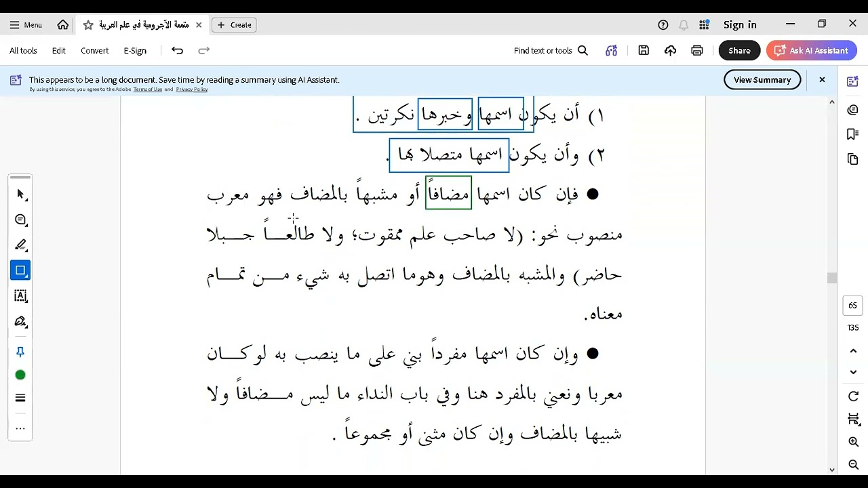Open the Privacy Policy link
The width and height of the screenshot is (868, 488).
(192, 89)
